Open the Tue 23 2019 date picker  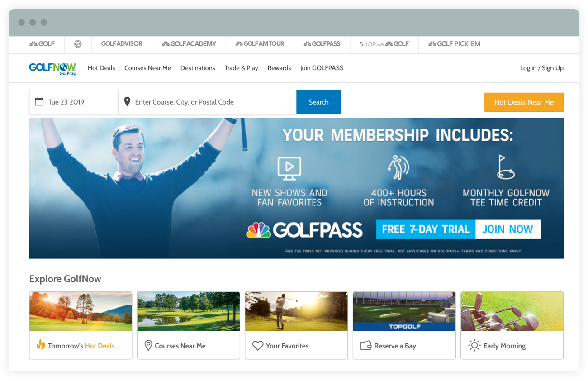tap(74, 102)
